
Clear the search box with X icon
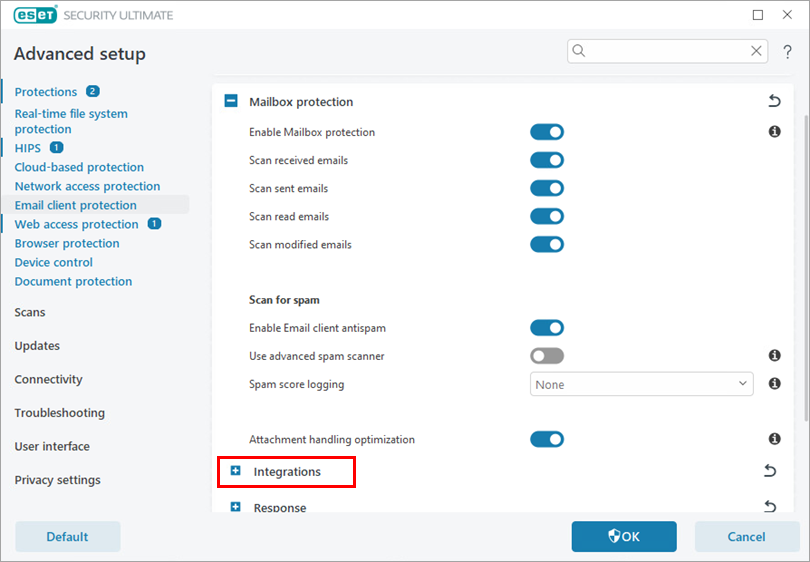[756, 51]
